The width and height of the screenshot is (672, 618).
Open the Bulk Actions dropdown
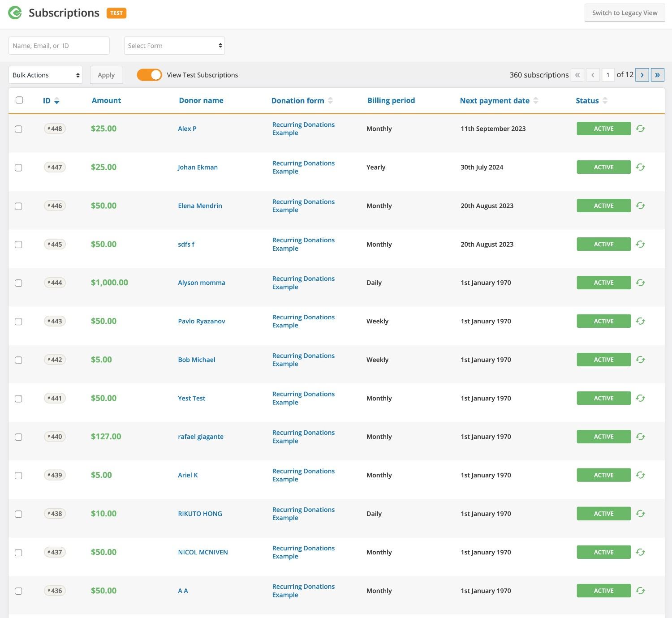pyautogui.click(x=46, y=75)
